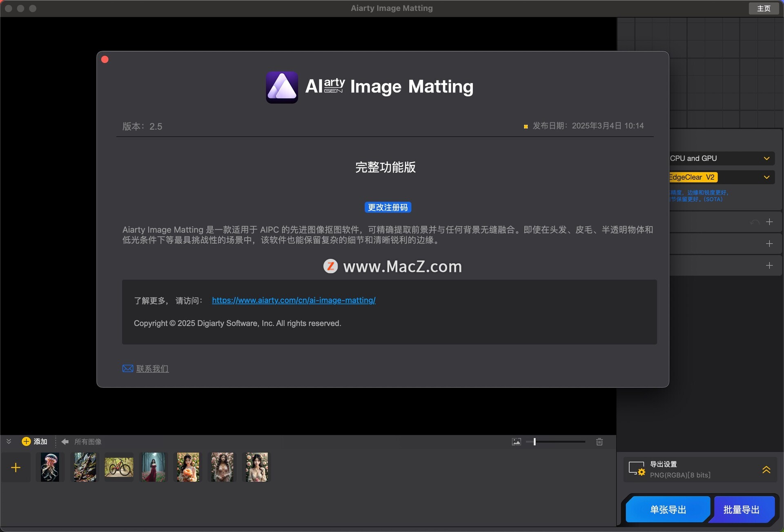
Task: Click the 更改注册码 button
Action: [x=388, y=207]
